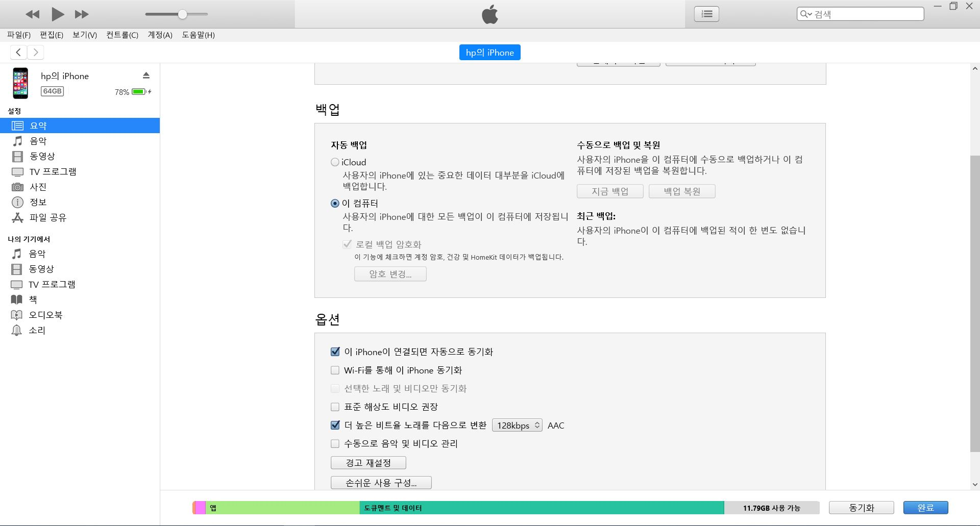
Task: Enable 수동으로 음악 및 비디오 관리
Action: 335,443
